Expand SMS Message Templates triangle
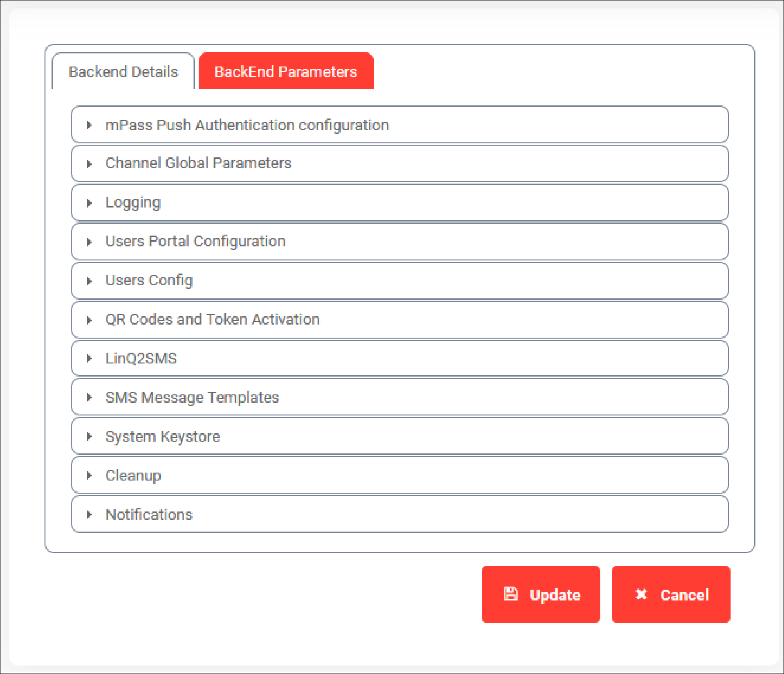Viewport: 784px width, 674px height. point(89,398)
